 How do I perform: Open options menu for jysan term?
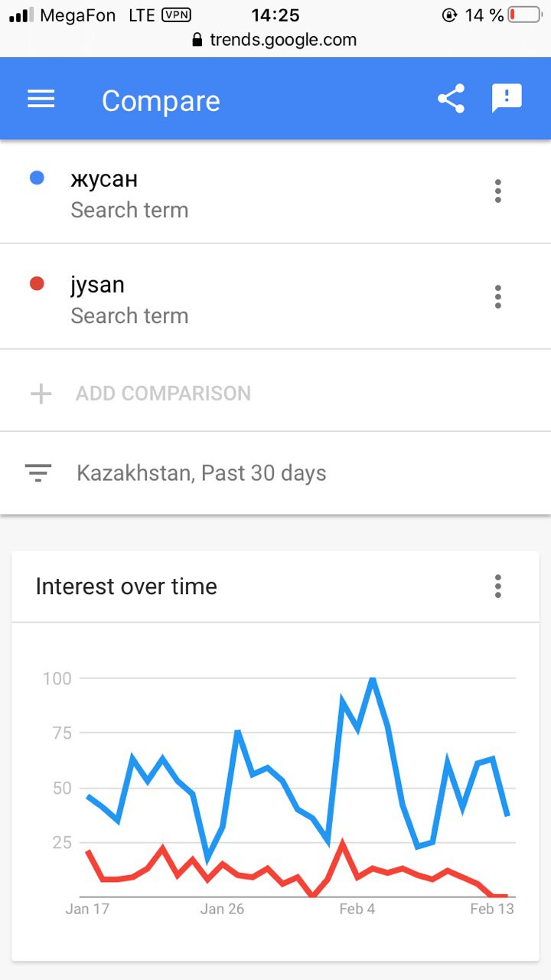498,296
